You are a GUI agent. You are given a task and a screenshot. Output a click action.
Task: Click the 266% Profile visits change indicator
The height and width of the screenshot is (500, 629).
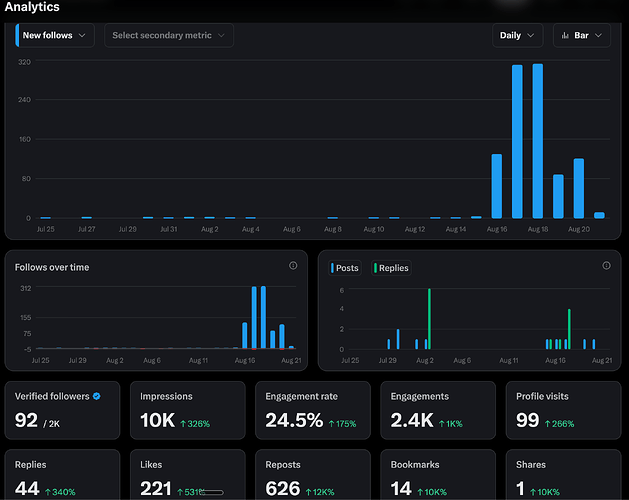pos(559,424)
